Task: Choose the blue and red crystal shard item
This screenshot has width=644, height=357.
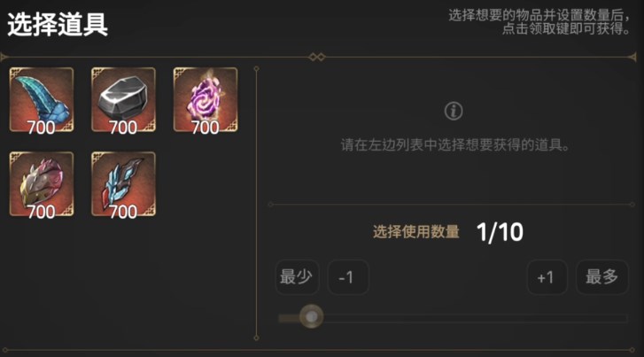Action: [123, 184]
